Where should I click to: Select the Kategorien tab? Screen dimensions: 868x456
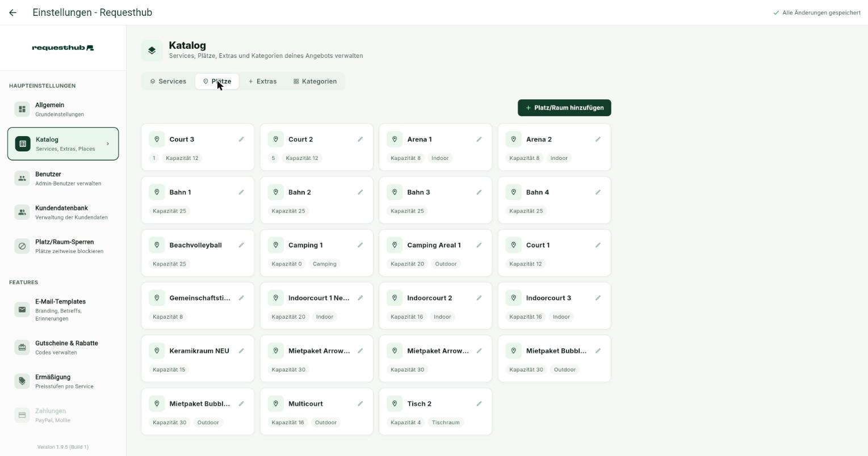315,82
